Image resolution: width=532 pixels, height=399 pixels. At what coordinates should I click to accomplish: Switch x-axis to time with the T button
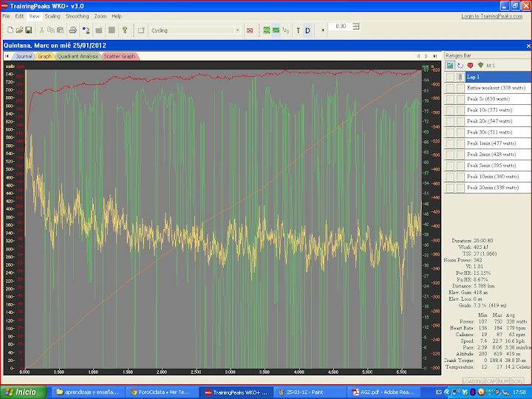pyautogui.click(x=299, y=30)
